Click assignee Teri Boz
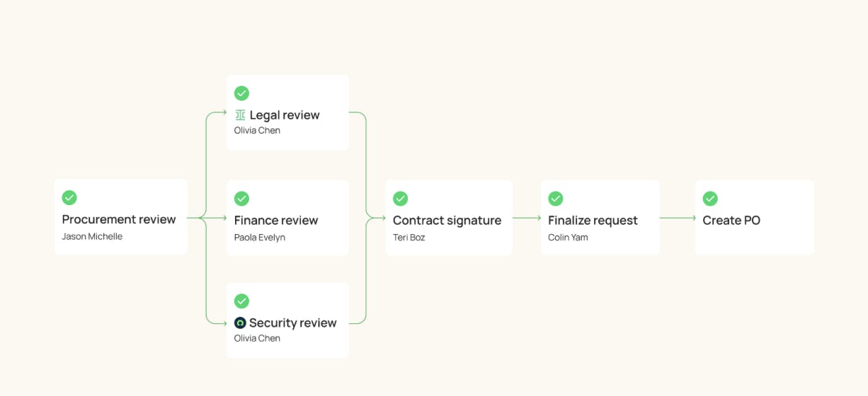The width and height of the screenshot is (868, 396). point(409,238)
